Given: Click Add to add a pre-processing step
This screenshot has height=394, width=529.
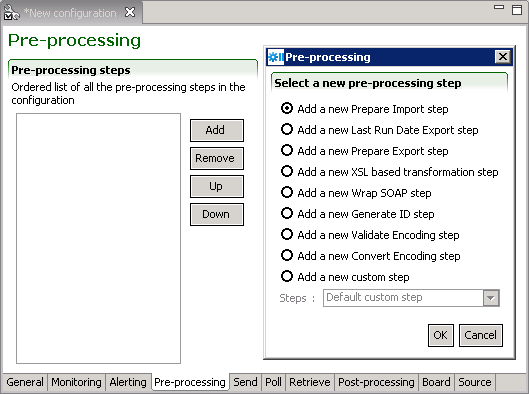Looking at the screenshot, I should tap(217, 130).
